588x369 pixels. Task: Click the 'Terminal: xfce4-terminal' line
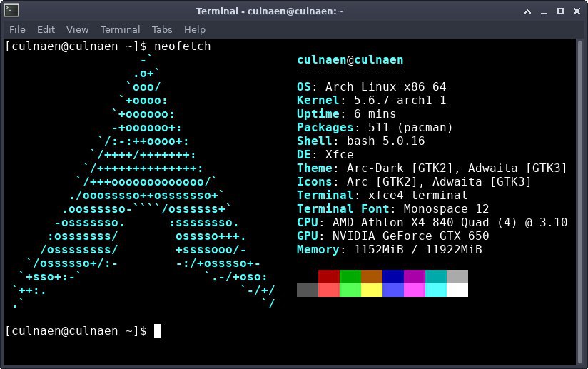(x=382, y=195)
